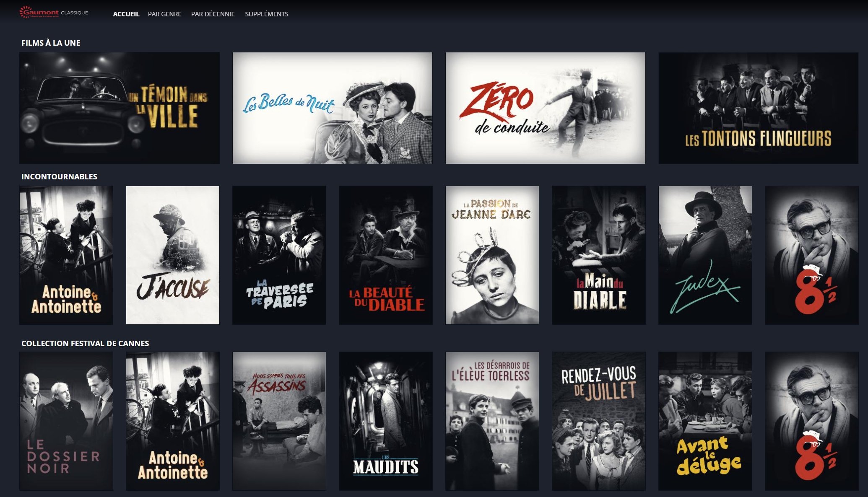
Task: Open La Main du Diable poster
Action: 598,255
